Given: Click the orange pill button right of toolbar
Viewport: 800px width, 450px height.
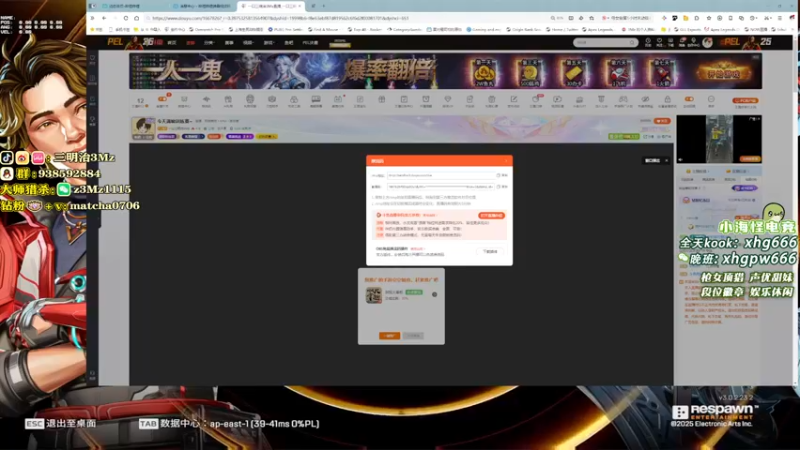Looking at the screenshot, I should [x=745, y=101].
